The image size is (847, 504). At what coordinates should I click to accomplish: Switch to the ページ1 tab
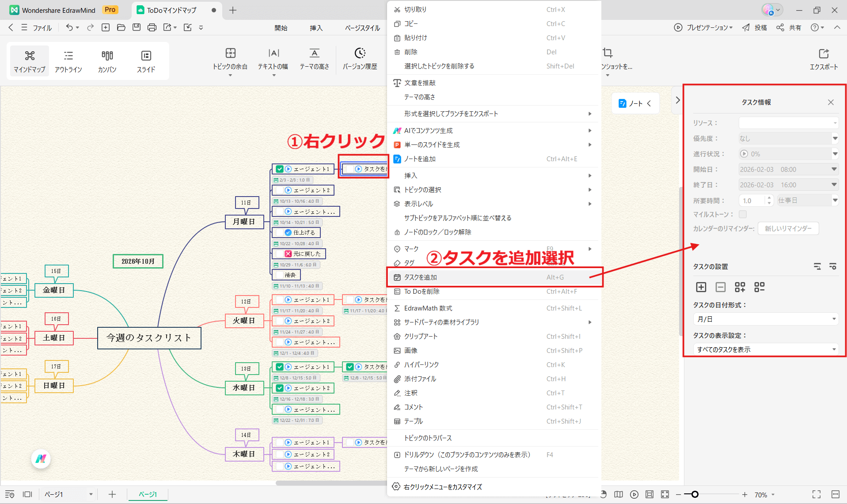click(x=147, y=494)
